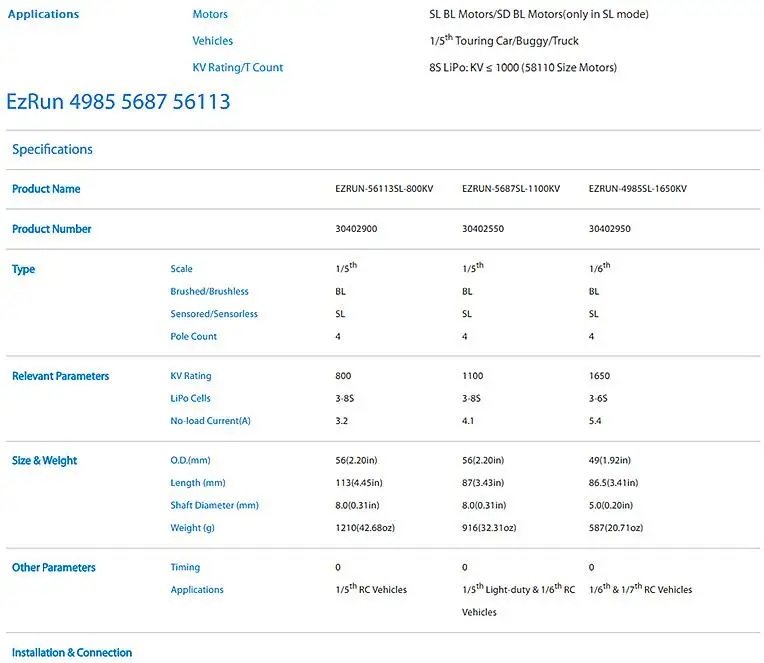Click the Applications row label under Other Parameters
The image size is (764, 663).
197,590
